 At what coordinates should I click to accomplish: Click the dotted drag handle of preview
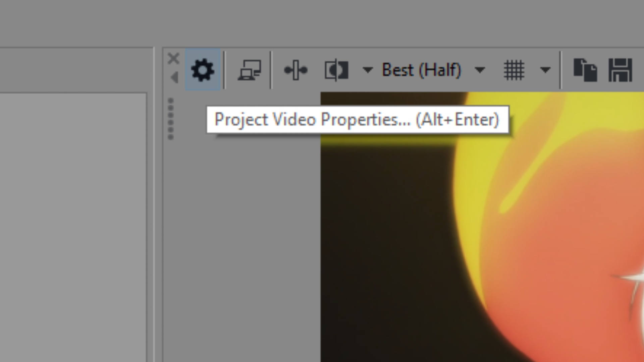[x=170, y=119]
